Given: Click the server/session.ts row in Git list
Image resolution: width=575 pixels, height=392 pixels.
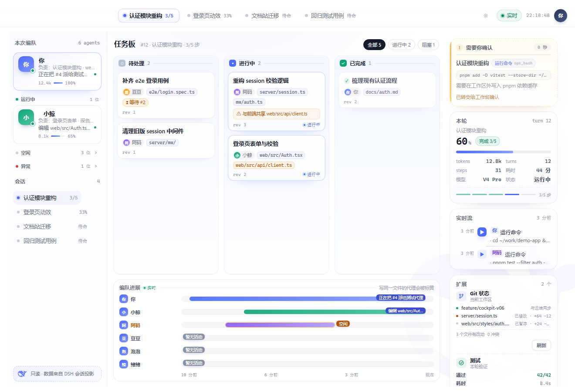Looking at the screenshot, I should (504, 316).
